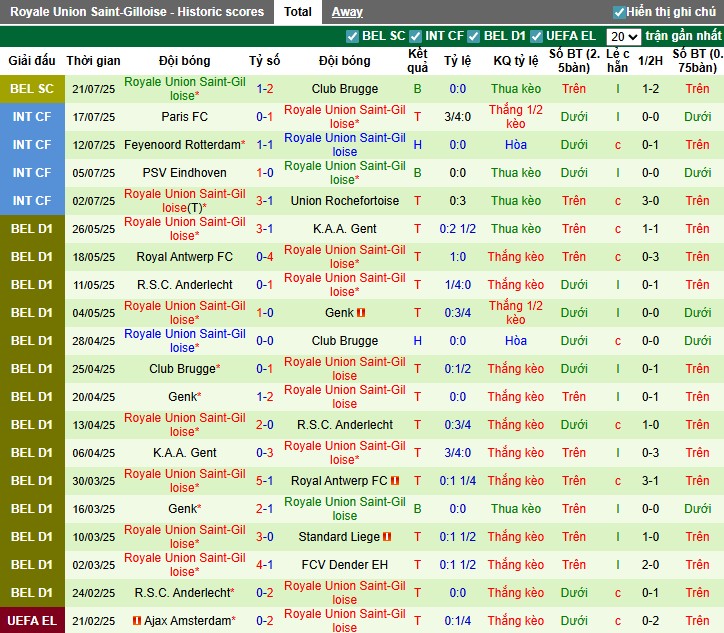Click red card icon beside Ajax Amsterdam
This screenshot has width=724, height=633.
(x=137, y=621)
